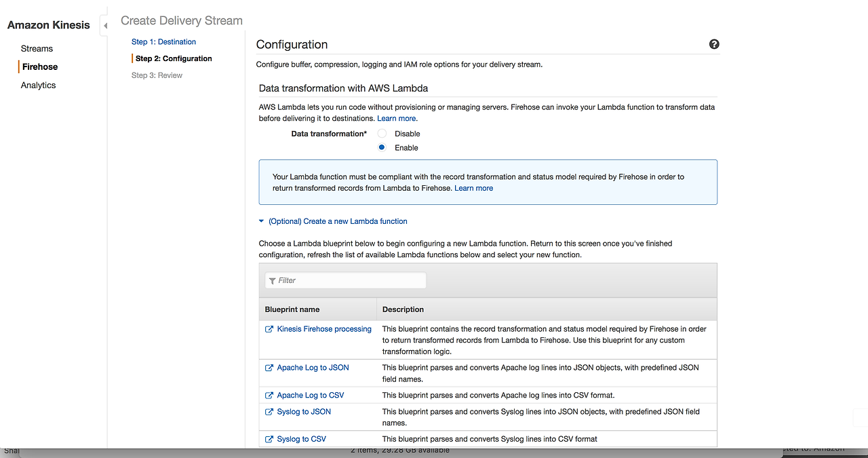This screenshot has width=868, height=458.
Task: Click the blueprint Filter input field
Action: [346, 280]
